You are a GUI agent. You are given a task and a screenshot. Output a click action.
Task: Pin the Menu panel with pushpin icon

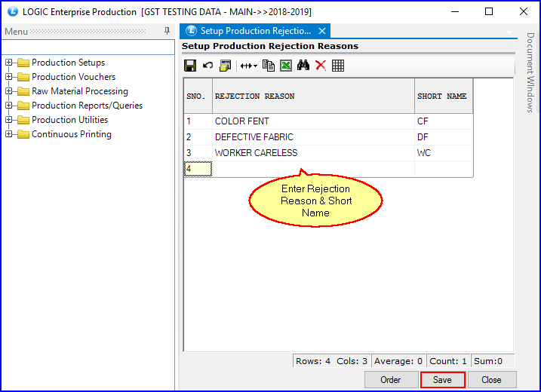(167, 31)
